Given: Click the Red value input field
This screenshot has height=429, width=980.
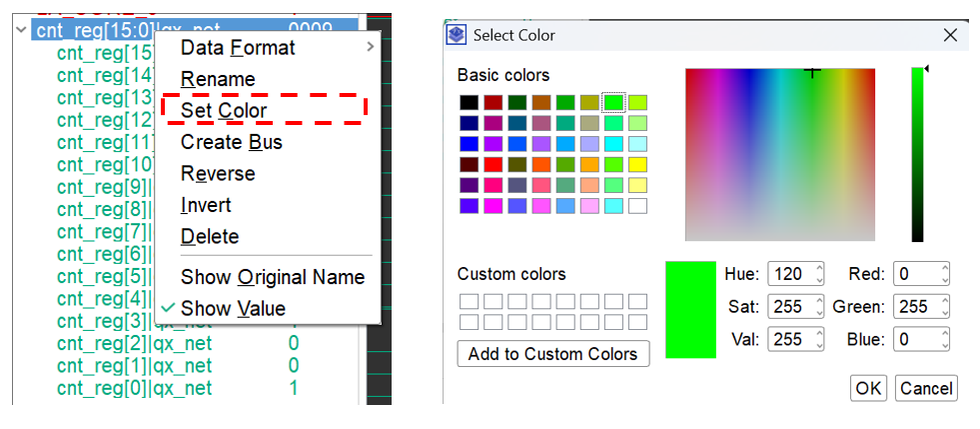Looking at the screenshot, I should point(914,274).
